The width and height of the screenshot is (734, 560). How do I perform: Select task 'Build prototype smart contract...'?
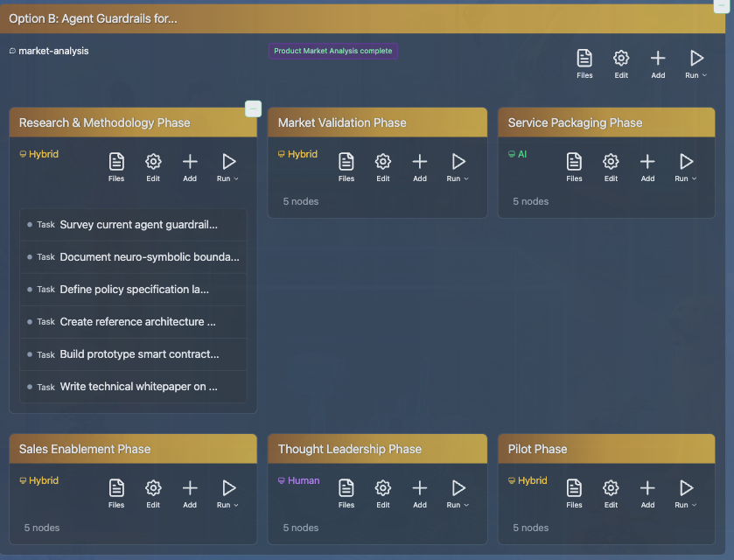click(133, 354)
